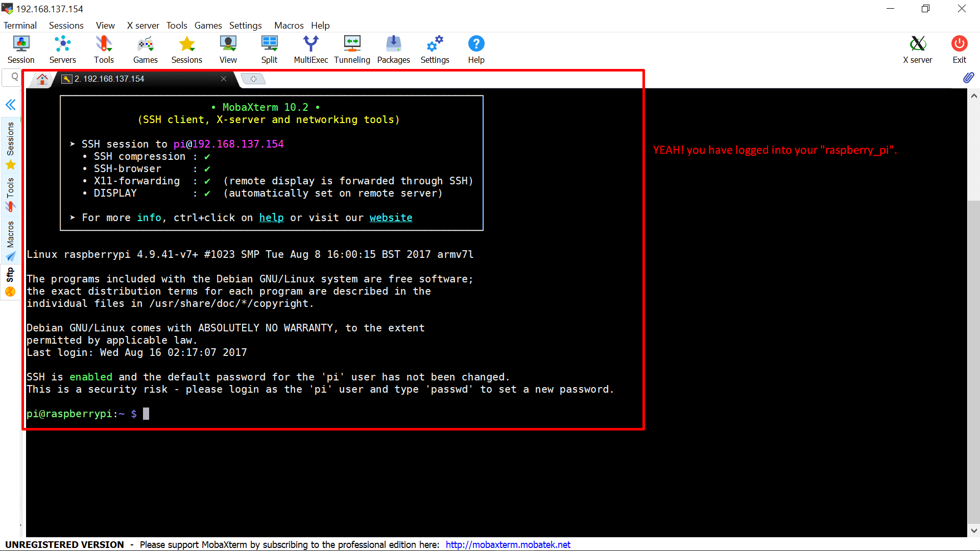Screen dimensions: 980x551
Task: Open the Sessions star toolbar icon
Action: coord(186,50)
